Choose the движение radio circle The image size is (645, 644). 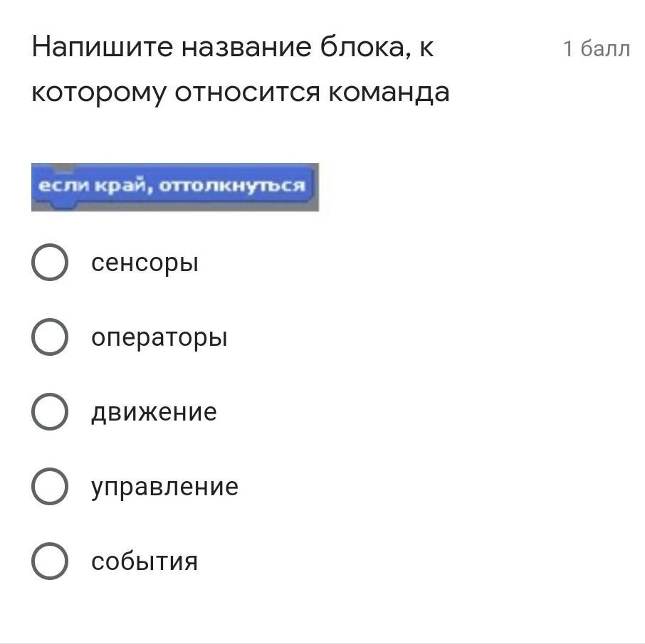tap(50, 411)
